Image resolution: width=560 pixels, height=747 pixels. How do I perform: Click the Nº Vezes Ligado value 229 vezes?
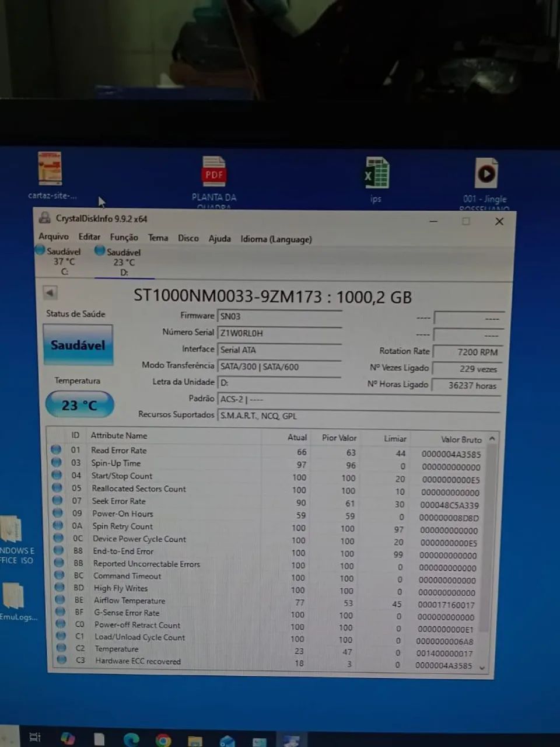[466, 369]
